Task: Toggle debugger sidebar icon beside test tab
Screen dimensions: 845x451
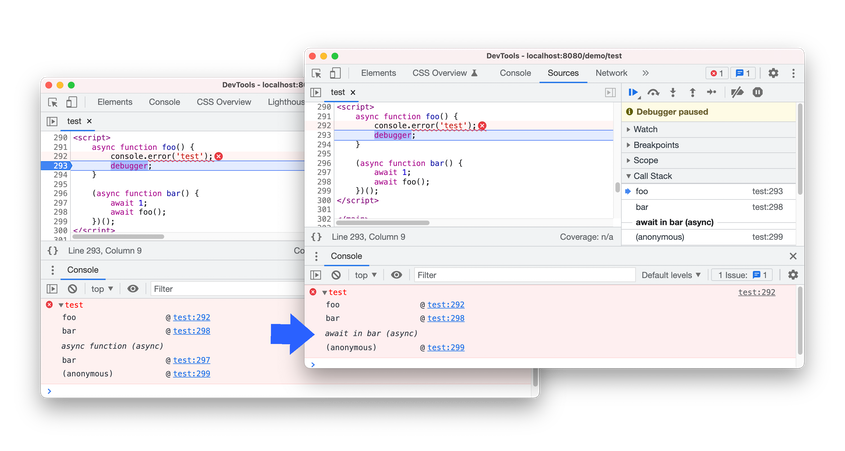Action: [610, 93]
